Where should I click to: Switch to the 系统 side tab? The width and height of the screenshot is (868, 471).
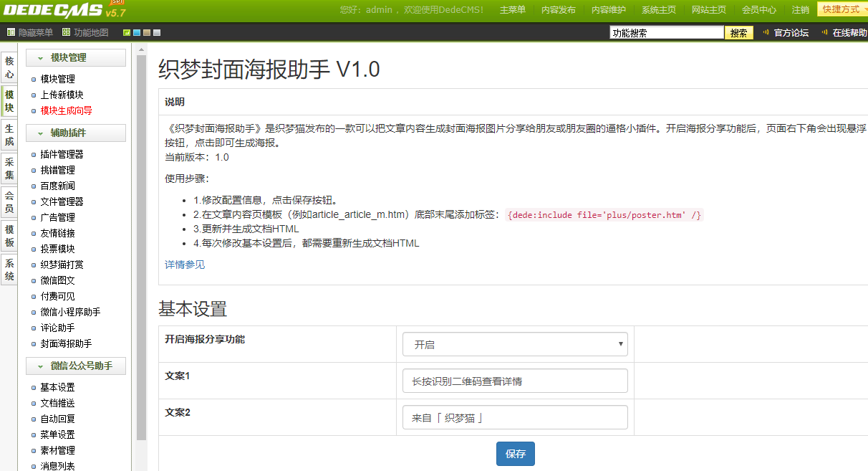pyautogui.click(x=9, y=270)
